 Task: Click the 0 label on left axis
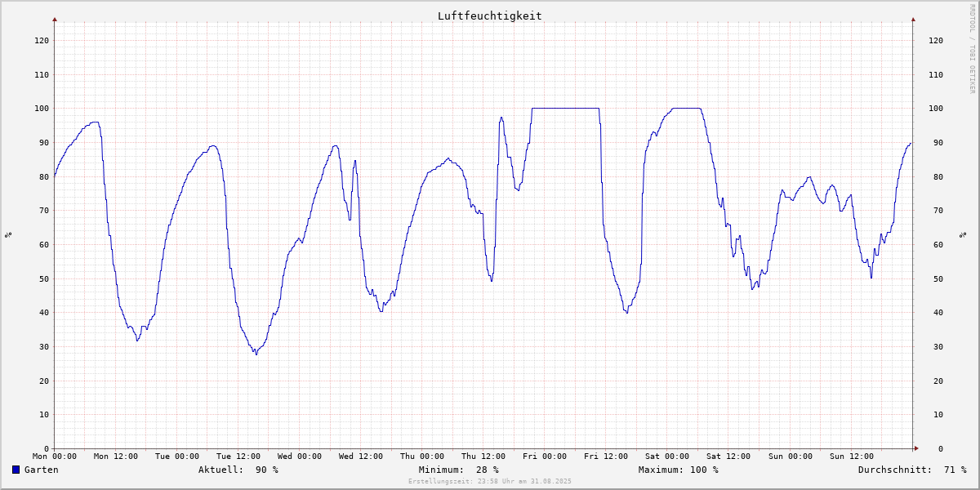47,448
